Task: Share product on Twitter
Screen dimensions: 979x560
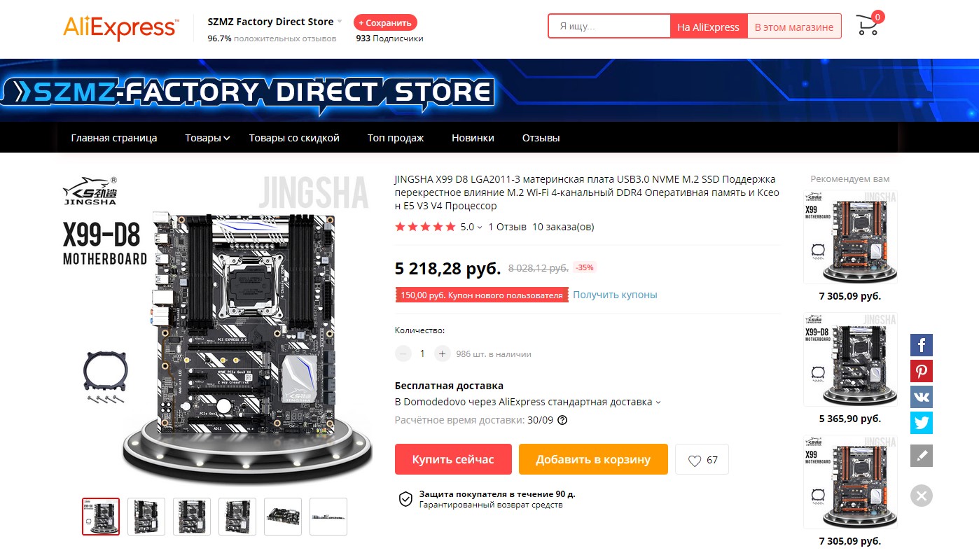Action: (922, 423)
